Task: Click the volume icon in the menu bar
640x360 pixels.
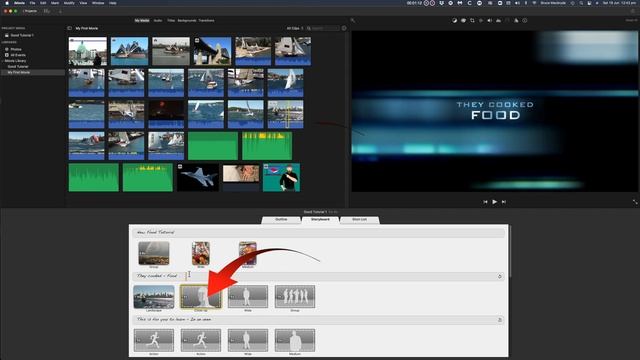Action: [517, 3]
